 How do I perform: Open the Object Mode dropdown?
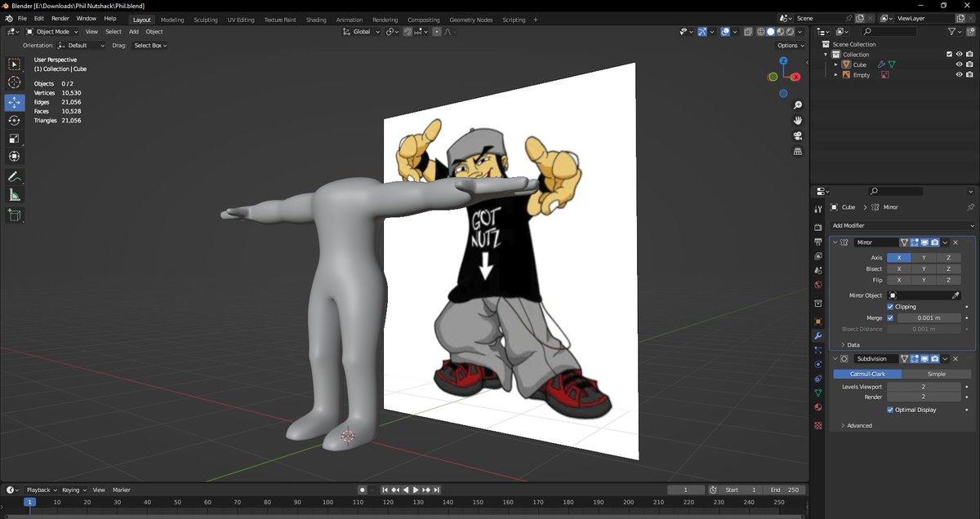51,32
